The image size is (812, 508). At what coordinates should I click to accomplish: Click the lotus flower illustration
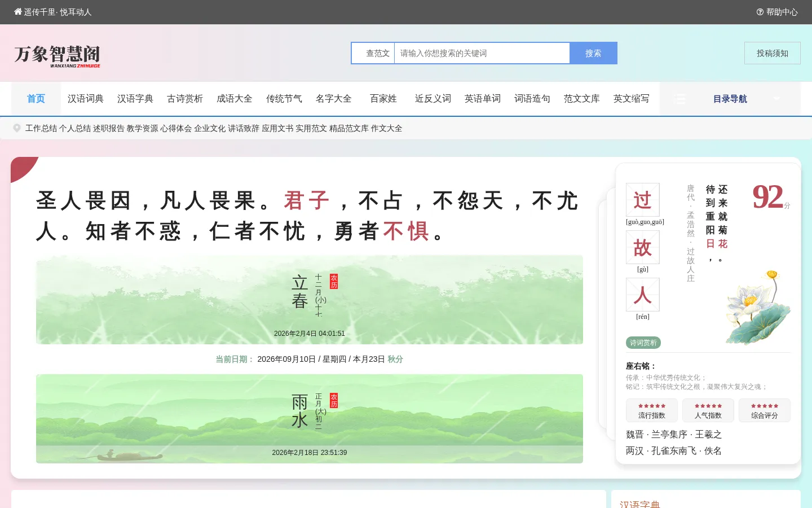click(758, 308)
